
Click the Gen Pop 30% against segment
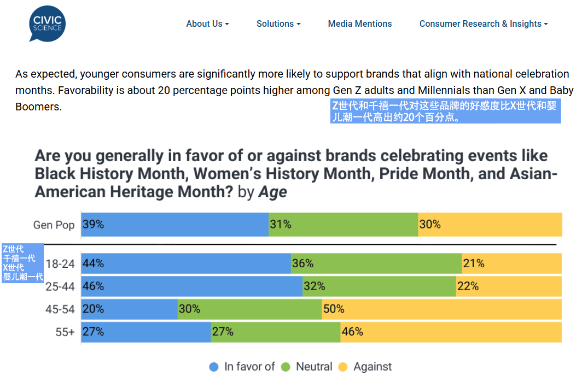[490, 225]
